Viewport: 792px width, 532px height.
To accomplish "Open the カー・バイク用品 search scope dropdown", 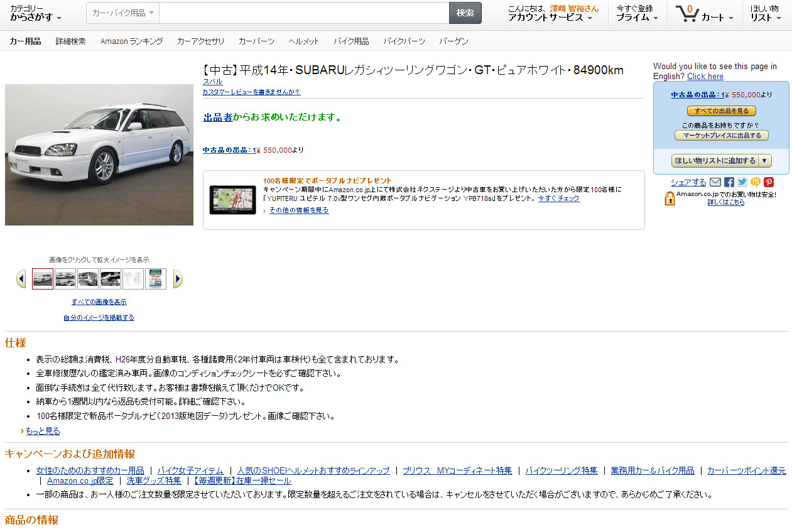I will (x=122, y=13).
